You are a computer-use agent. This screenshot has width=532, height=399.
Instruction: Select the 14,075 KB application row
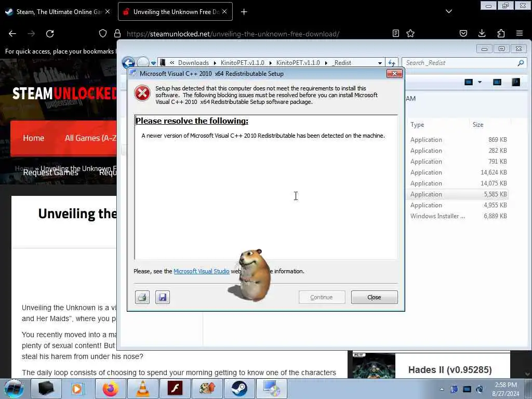[458, 183]
